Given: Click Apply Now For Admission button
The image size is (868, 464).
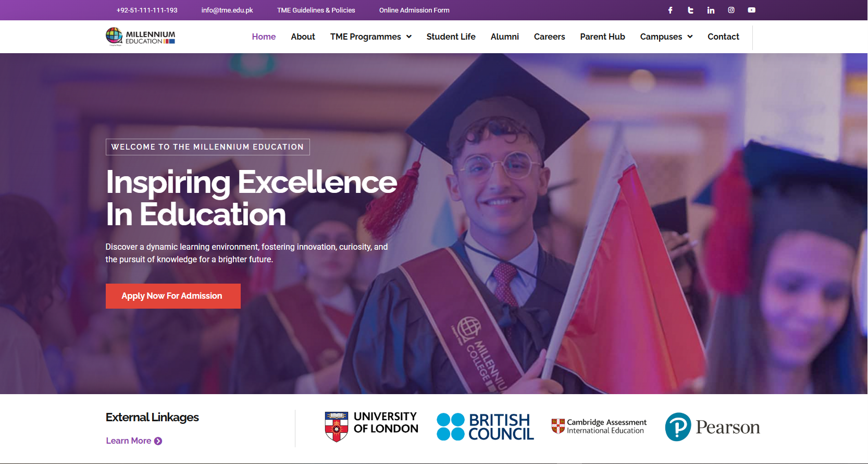Looking at the screenshot, I should pos(173,296).
